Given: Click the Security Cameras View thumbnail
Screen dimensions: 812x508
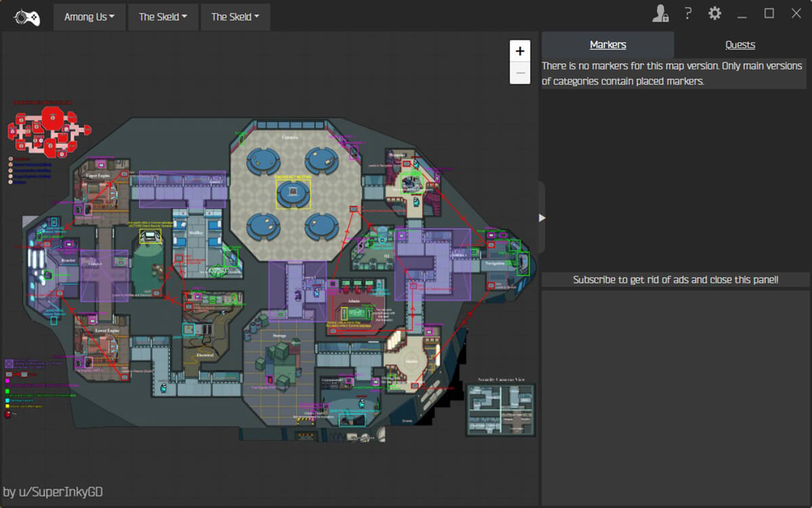Looking at the screenshot, I should (501, 409).
